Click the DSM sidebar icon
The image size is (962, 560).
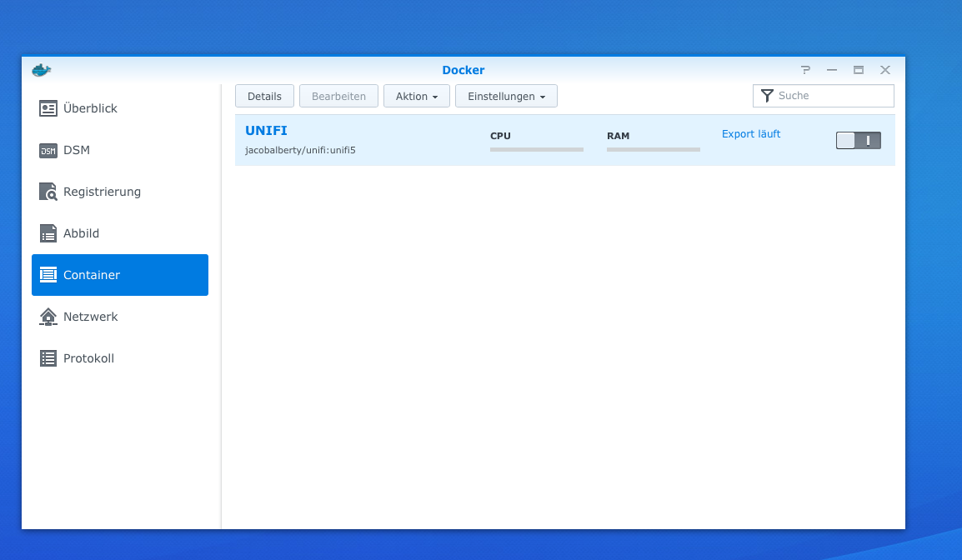point(48,150)
